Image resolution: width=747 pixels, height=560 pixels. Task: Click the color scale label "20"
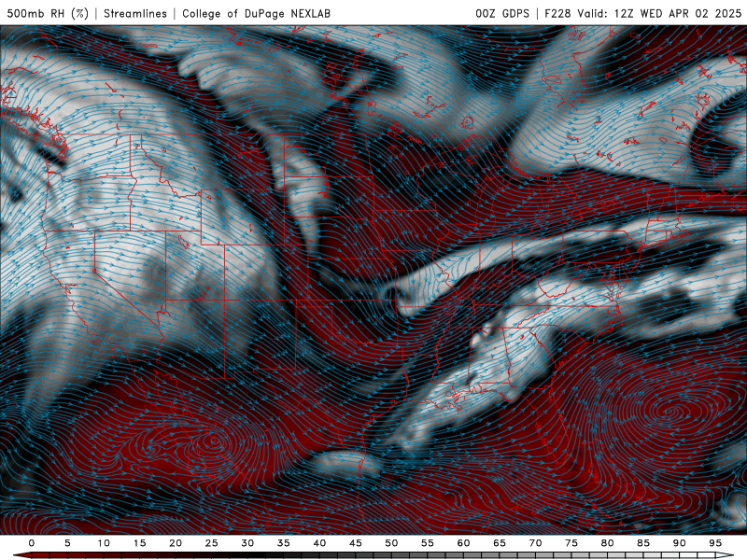click(176, 543)
